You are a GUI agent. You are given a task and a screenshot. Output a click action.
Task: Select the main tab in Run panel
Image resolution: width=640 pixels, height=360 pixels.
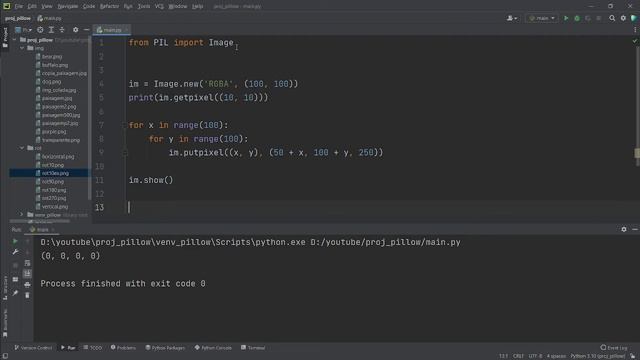pos(42,229)
